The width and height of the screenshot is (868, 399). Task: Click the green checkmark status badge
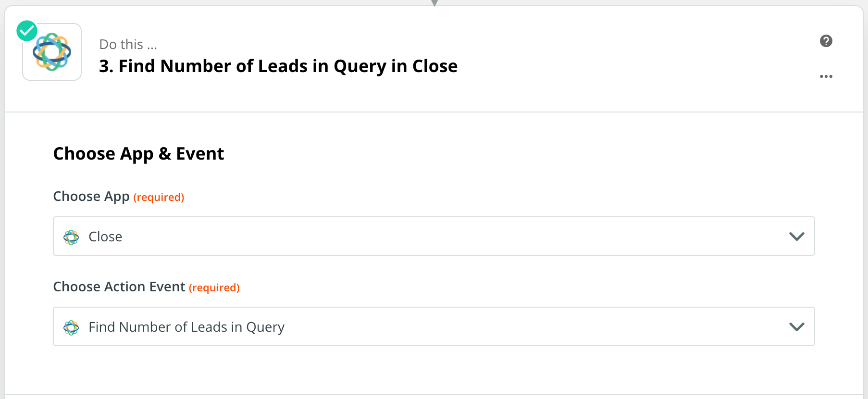click(27, 31)
